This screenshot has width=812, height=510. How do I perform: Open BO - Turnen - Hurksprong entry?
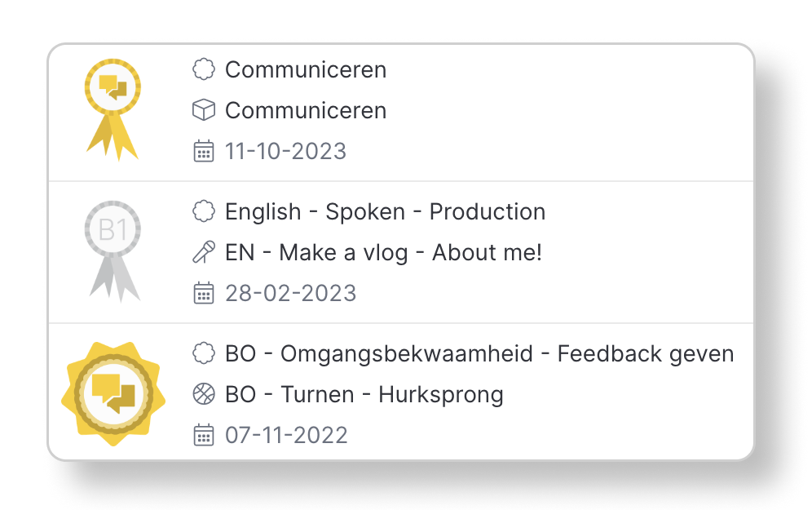[x=364, y=395]
